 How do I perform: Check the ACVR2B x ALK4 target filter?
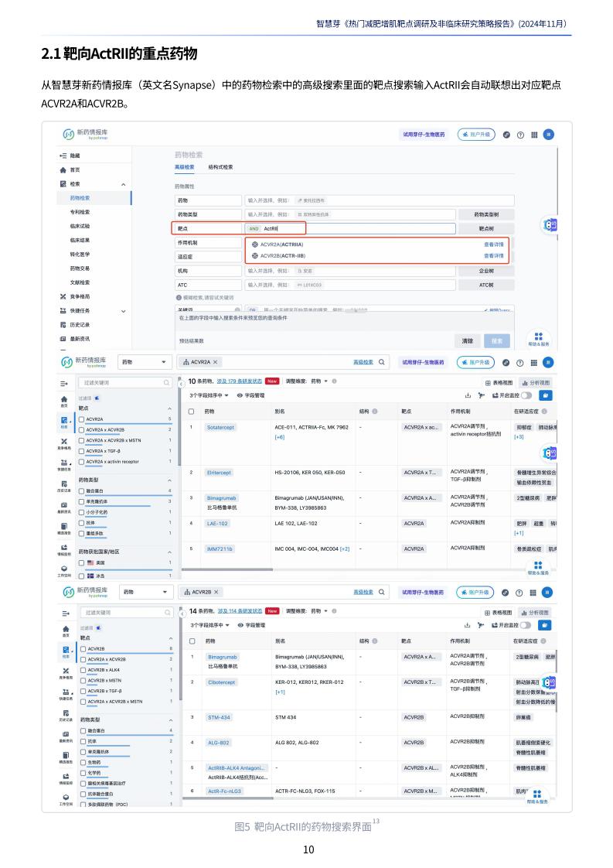83,670
